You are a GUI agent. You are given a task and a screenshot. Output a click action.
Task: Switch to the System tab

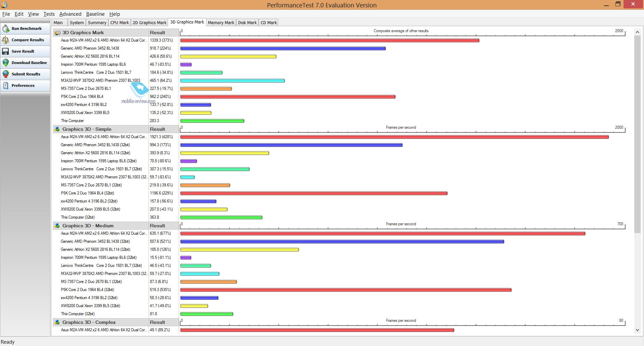tap(77, 22)
